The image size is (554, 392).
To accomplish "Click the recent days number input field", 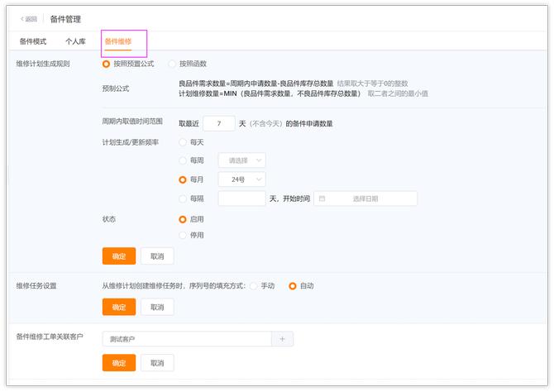I will click(x=219, y=123).
